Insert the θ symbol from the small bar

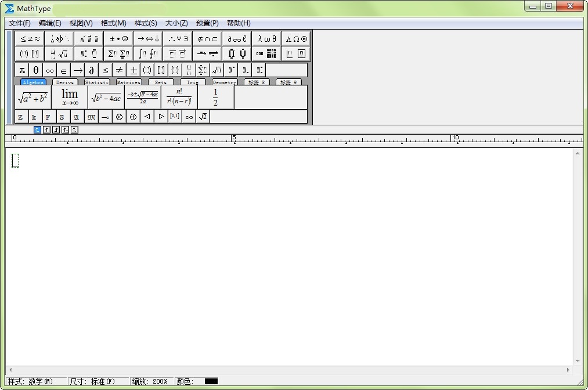pyautogui.click(x=36, y=70)
